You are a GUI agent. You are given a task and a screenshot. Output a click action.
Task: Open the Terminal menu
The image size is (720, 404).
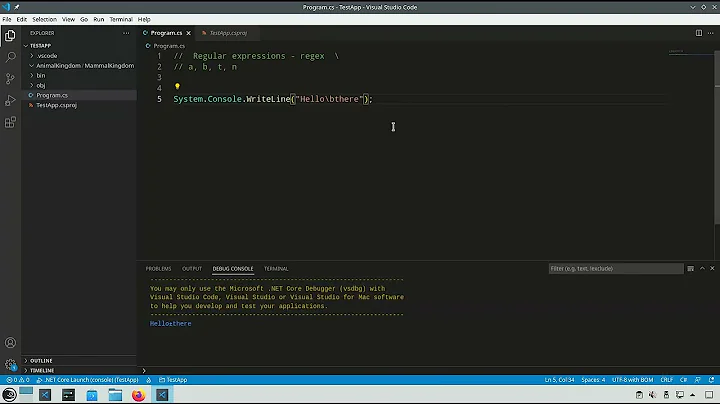121,19
